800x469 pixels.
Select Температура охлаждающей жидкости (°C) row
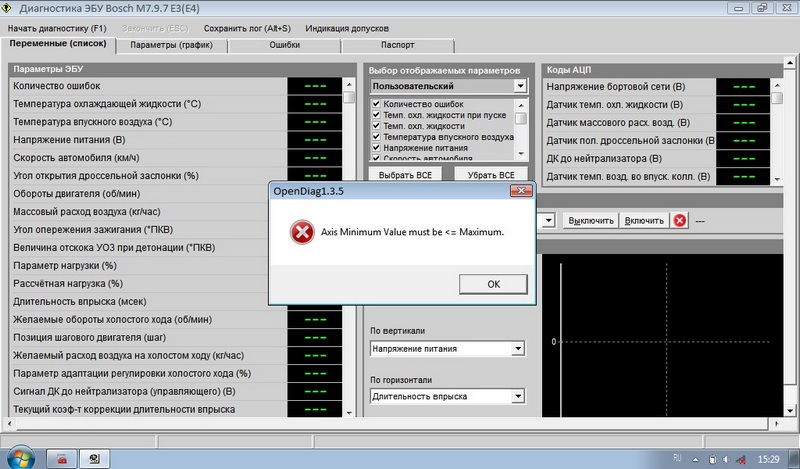click(176, 104)
